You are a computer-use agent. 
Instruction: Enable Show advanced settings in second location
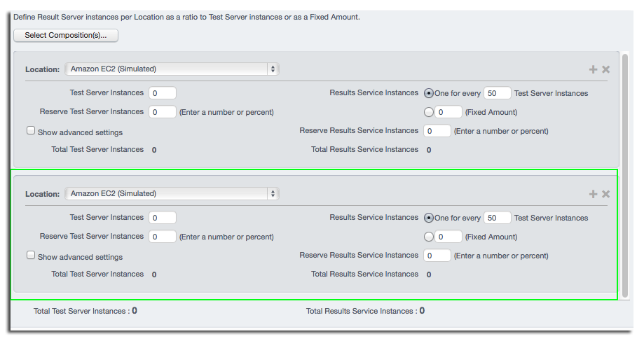(x=31, y=256)
